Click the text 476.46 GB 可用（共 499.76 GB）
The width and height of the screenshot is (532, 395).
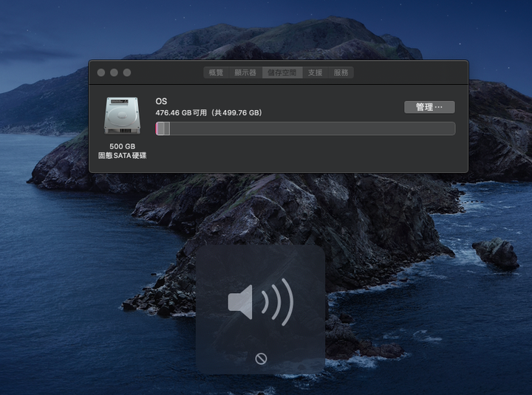pyautogui.click(x=209, y=113)
